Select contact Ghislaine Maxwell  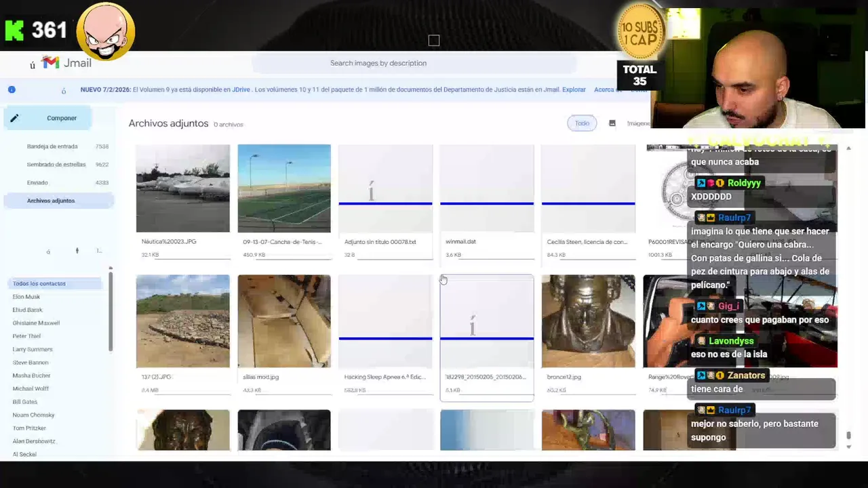pos(36,323)
